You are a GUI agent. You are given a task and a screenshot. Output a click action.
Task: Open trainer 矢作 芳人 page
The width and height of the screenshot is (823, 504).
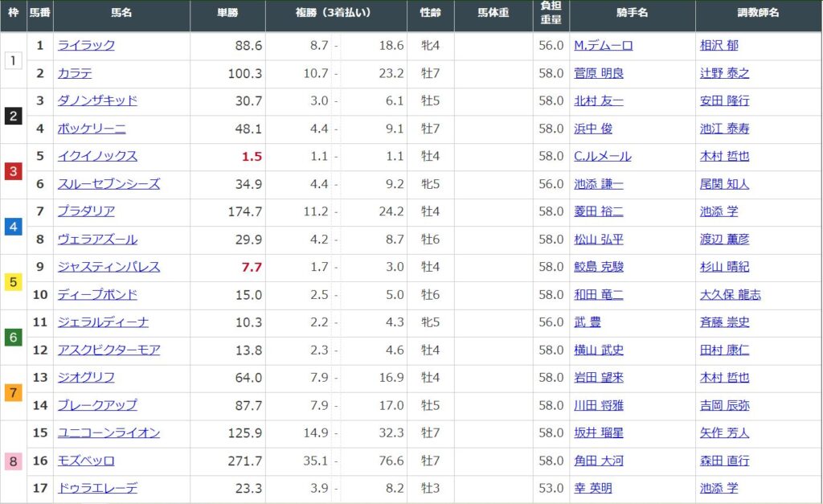point(724,433)
